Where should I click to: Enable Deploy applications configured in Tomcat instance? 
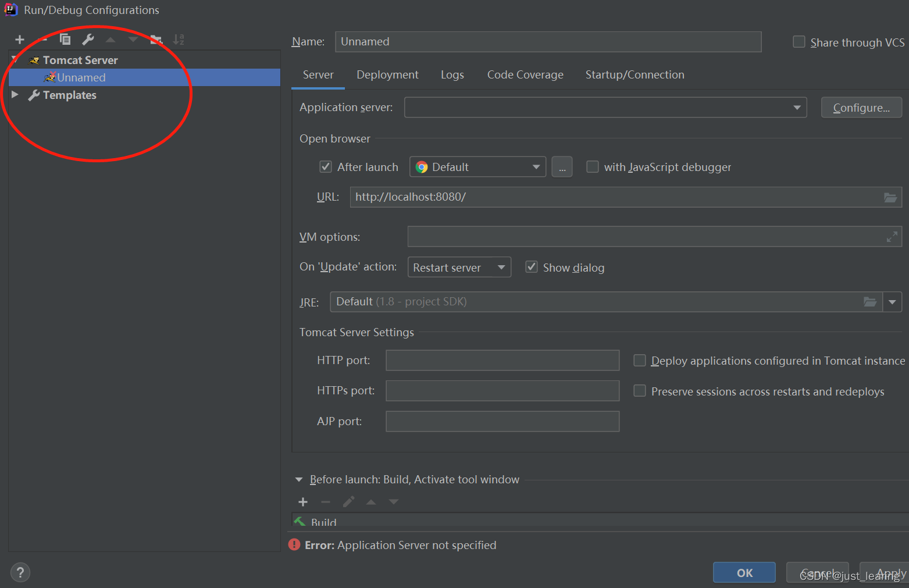(639, 361)
